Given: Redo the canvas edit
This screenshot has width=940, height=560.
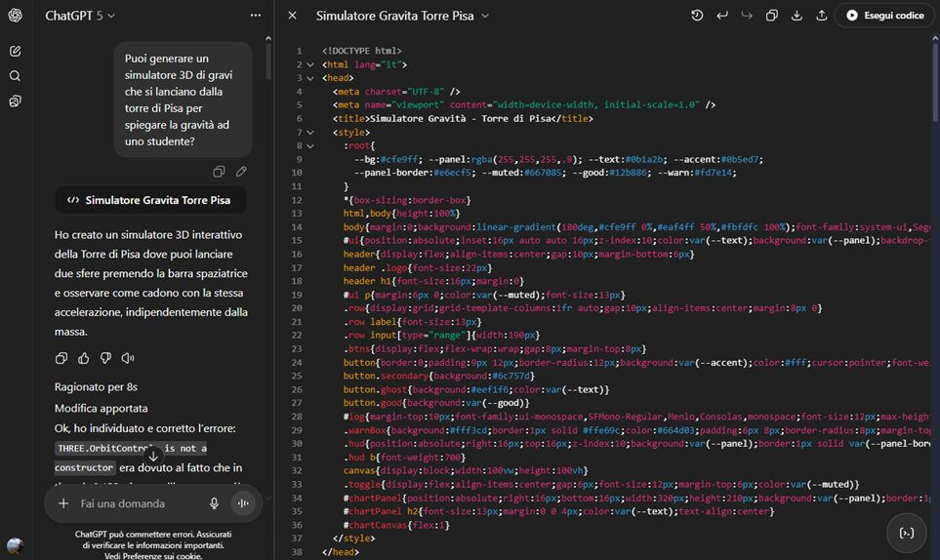Looking at the screenshot, I should click(747, 16).
